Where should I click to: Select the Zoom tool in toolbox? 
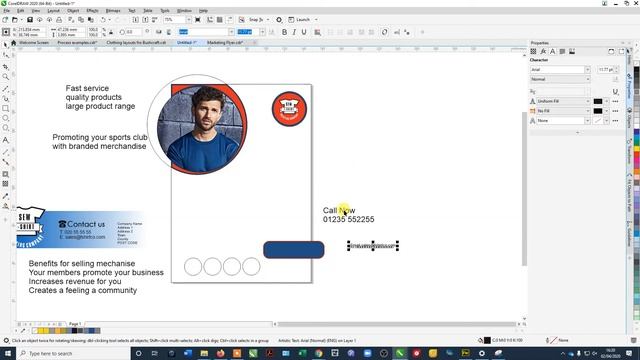(5, 77)
